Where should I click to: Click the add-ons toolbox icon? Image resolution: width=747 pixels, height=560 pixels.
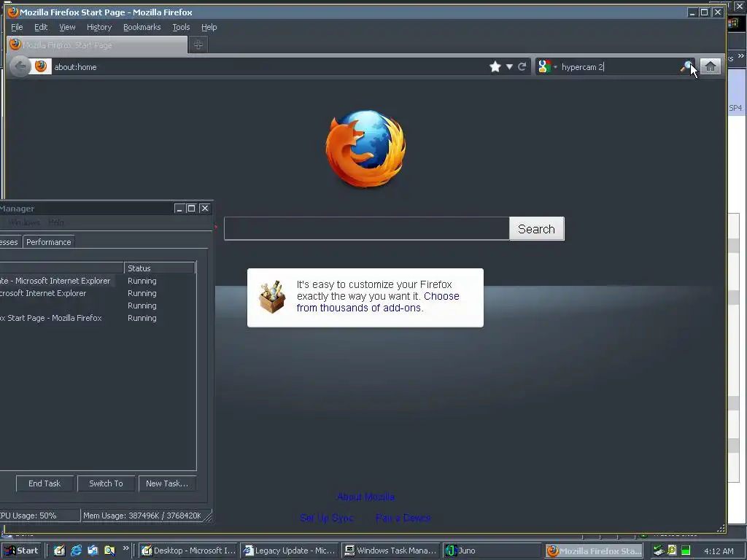(x=272, y=297)
